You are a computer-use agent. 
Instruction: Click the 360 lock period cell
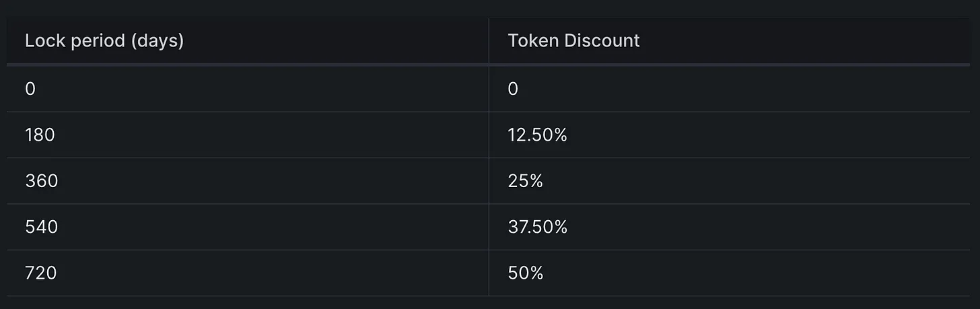tap(41, 181)
